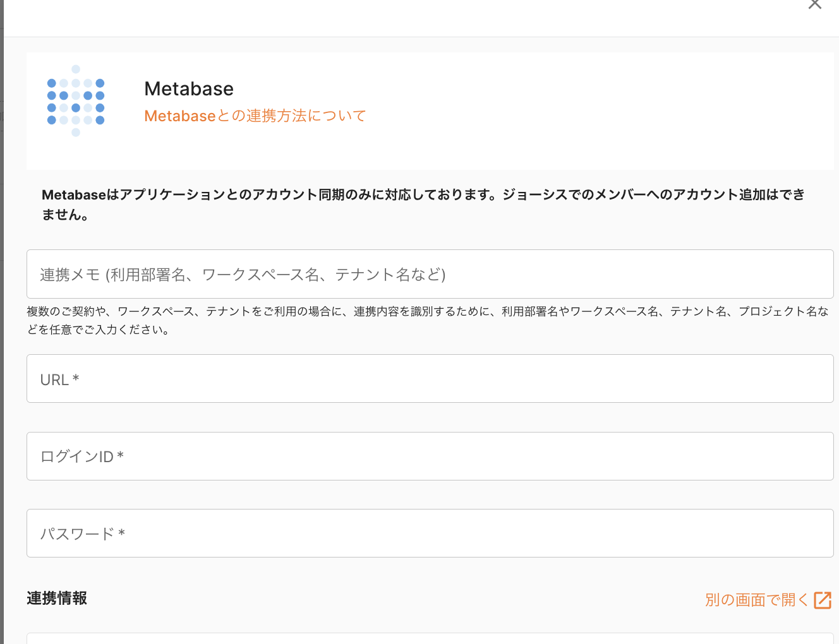Click the external-link icon beside 別の画面で開く
Viewport: 839px width, 644px height.
(823, 600)
